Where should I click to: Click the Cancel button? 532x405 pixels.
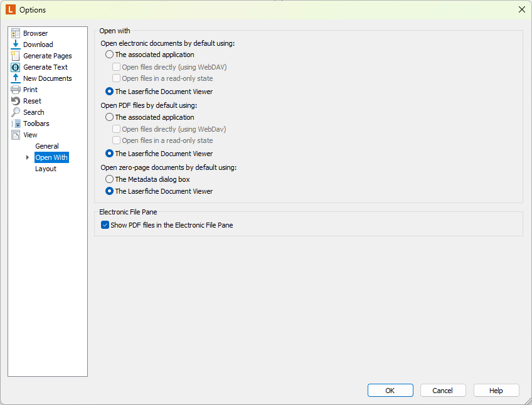click(x=443, y=391)
